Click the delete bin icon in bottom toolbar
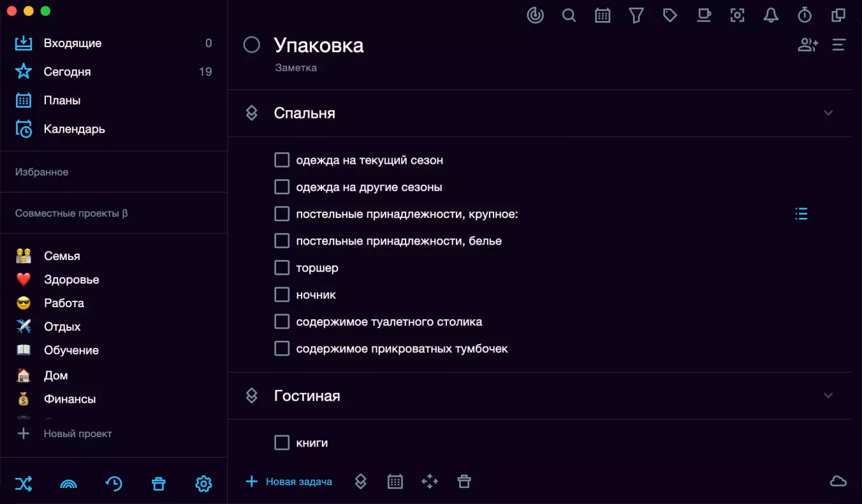 pos(464,482)
